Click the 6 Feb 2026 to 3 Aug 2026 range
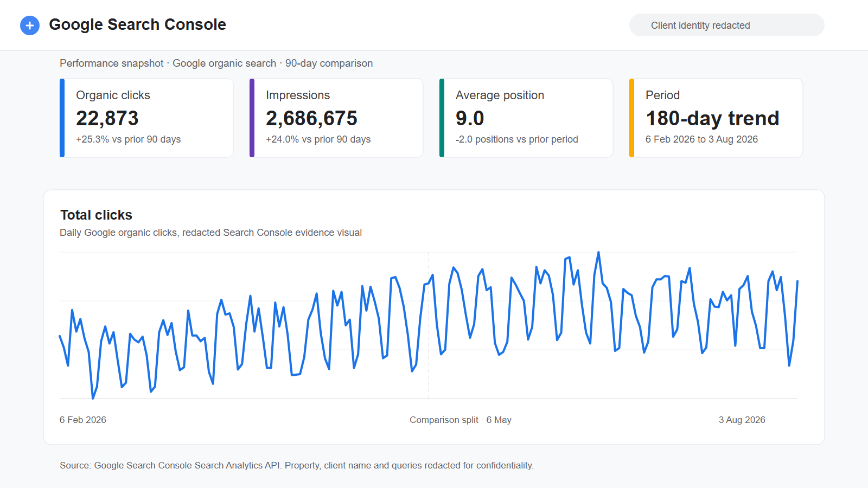 point(701,139)
